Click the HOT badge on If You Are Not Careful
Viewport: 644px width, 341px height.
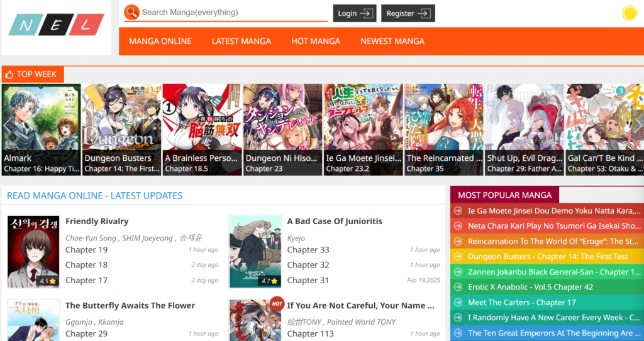pos(277,304)
